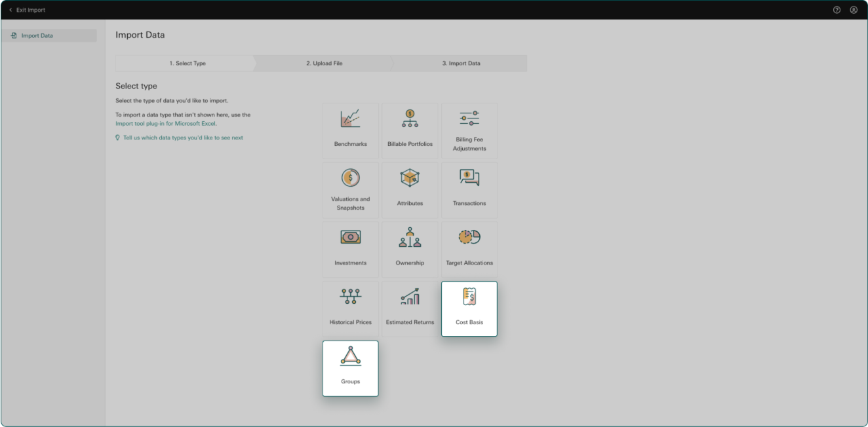Viewport: 868px width, 427px height.
Task: Go to the Upload File step
Action: click(x=324, y=64)
